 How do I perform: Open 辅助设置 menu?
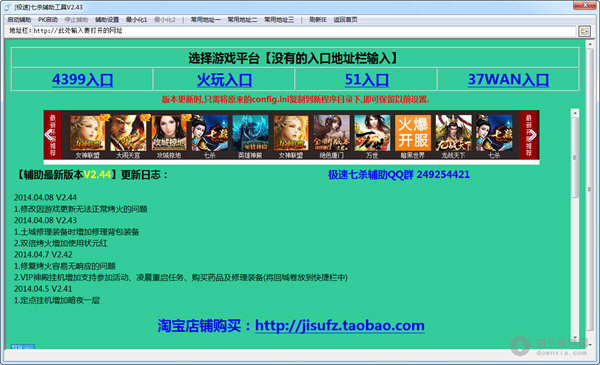pyautogui.click(x=107, y=20)
